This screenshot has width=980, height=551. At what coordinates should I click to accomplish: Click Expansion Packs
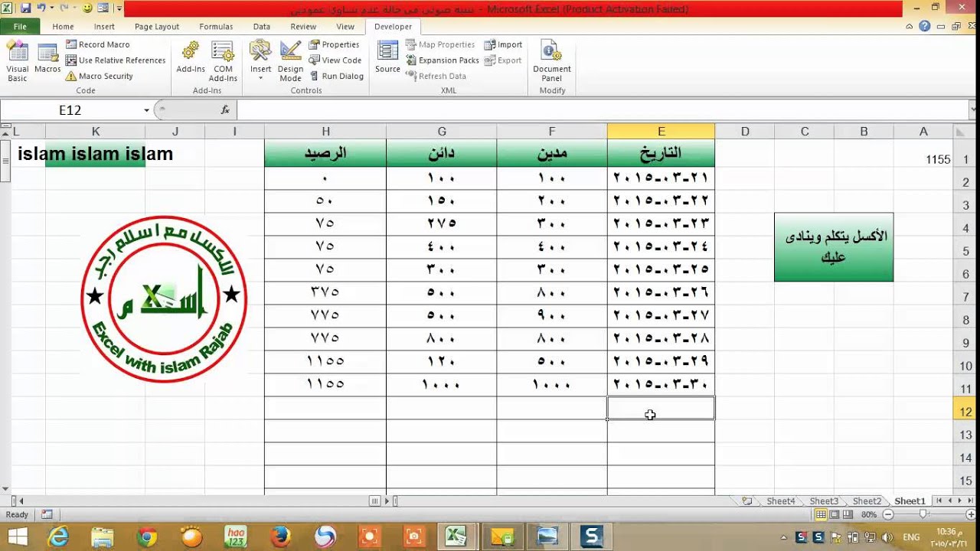click(x=442, y=60)
